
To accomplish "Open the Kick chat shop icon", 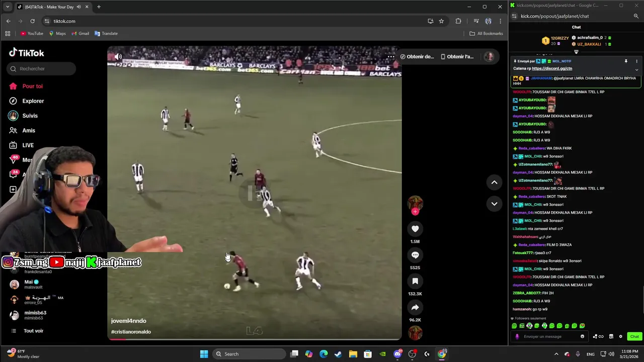I will pos(611,336).
